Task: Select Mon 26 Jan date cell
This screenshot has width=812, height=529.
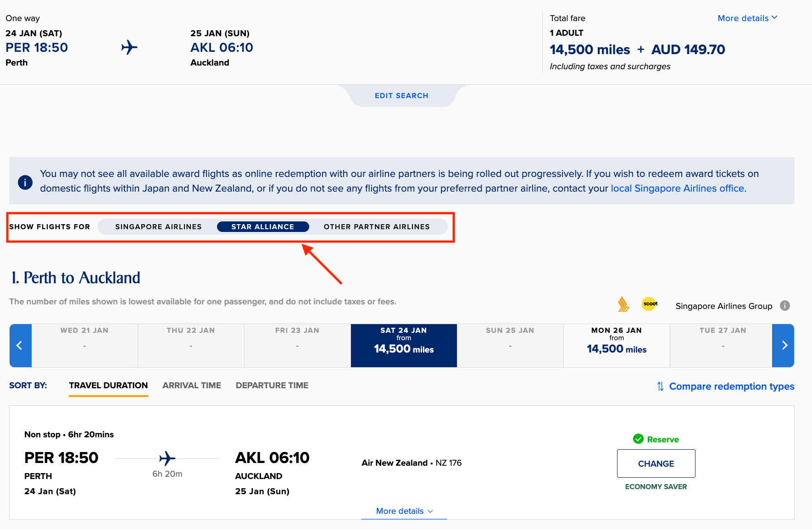Action: click(617, 346)
